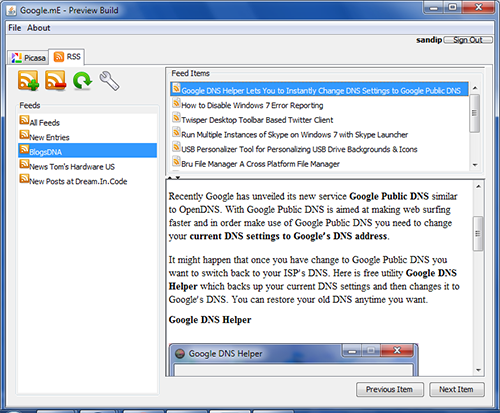Click the Google DNS Helper heading in article
500x413 pixels.
pos(210,320)
